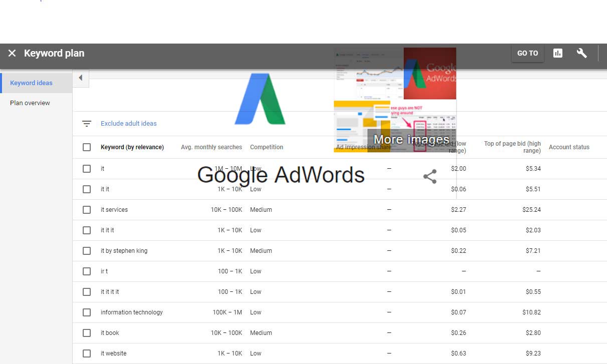Image resolution: width=607 pixels, height=364 pixels.
Task: Sort by the Competition column header
Action: (266, 147)
